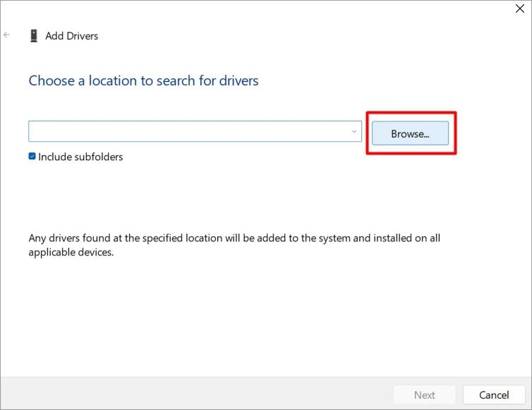The height and width of the screenshot is (410, 532).
Task: Click blank white space below the description
Action: pos(266,318)
